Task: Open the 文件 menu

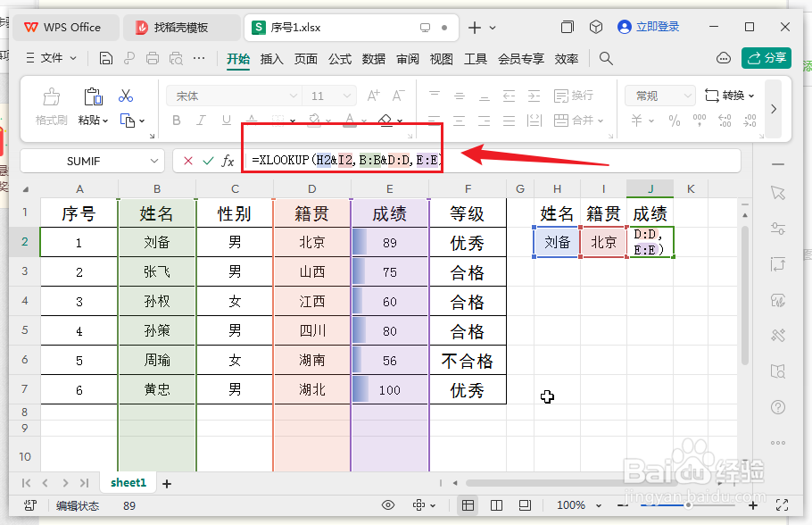Action: pyautogui.click(x=51, y=60)
